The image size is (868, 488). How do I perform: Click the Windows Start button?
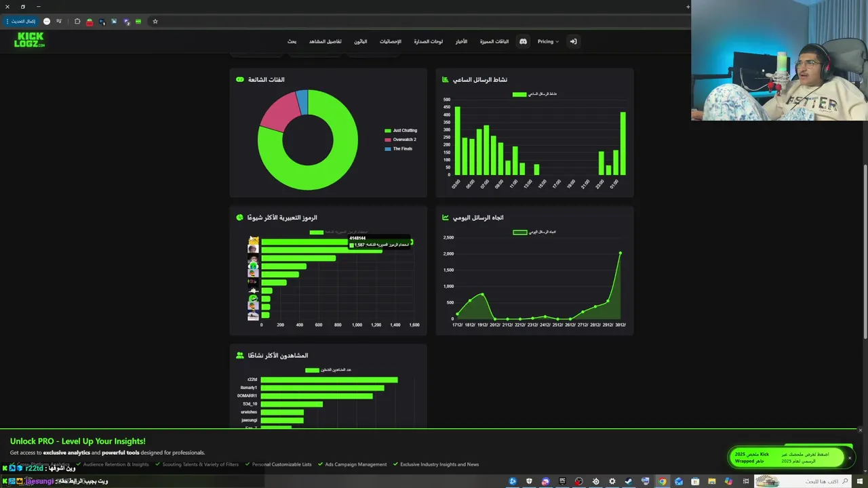pos(861,481)
